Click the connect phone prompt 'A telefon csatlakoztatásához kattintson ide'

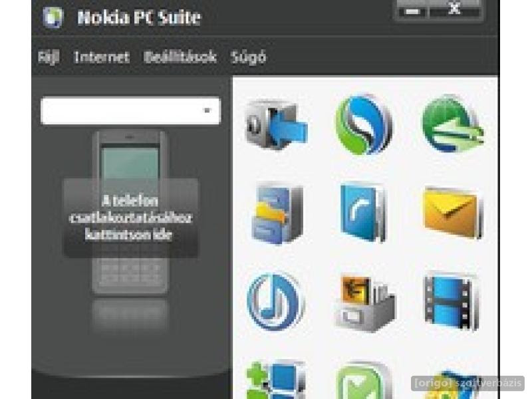[x=130, y=218]
